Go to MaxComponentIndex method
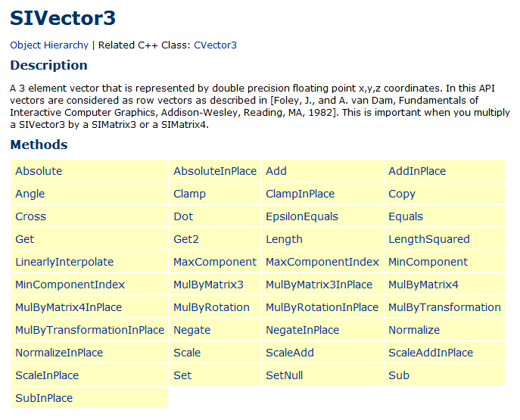Image resolution: width=520 pixels, height=420 pixels. point(322,262)
